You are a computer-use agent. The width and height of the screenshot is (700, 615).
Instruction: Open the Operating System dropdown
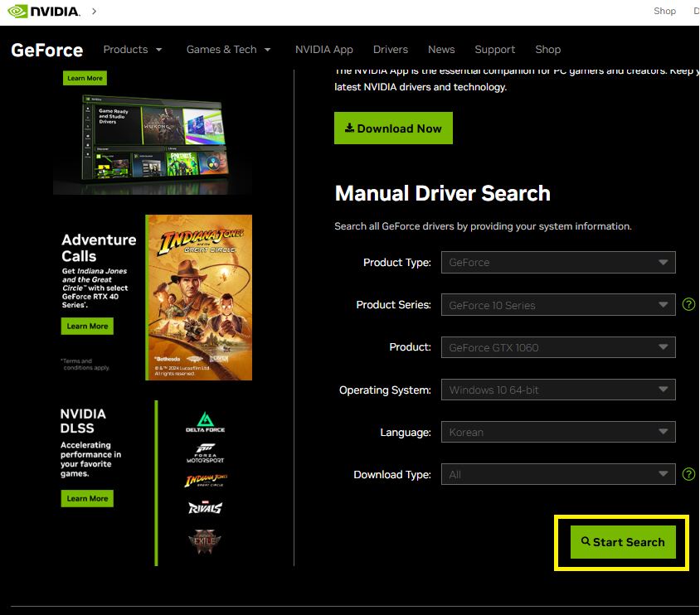[558, 390]
